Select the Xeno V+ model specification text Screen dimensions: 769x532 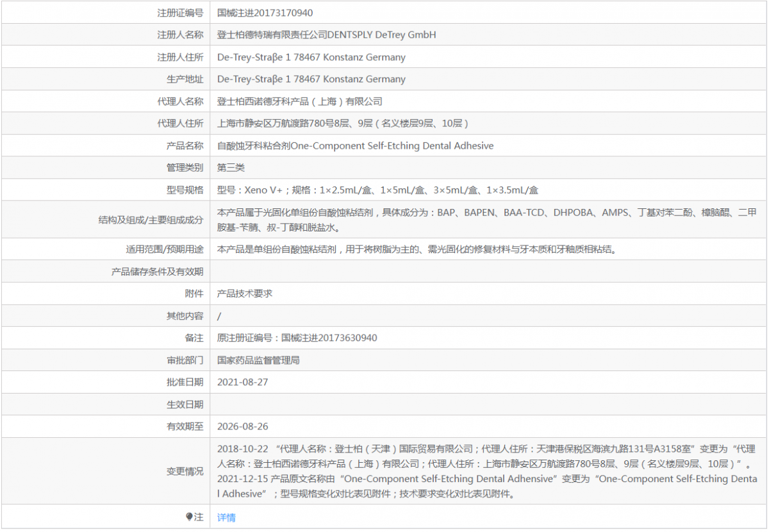378,190
